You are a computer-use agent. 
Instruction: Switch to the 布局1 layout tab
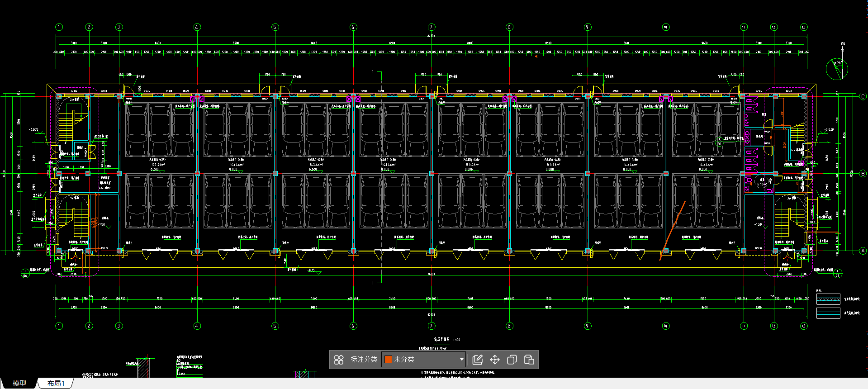(56, 383)
